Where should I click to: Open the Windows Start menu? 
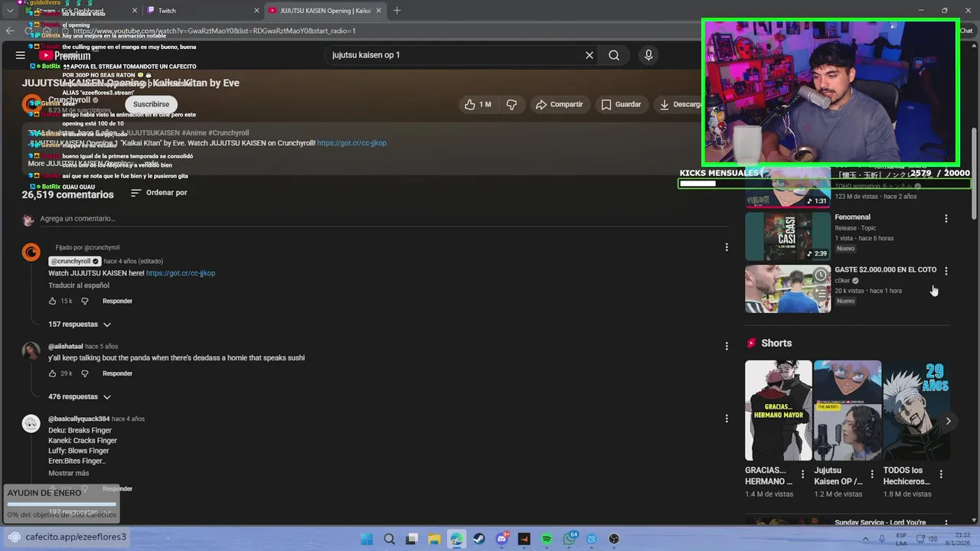[367, 539]
